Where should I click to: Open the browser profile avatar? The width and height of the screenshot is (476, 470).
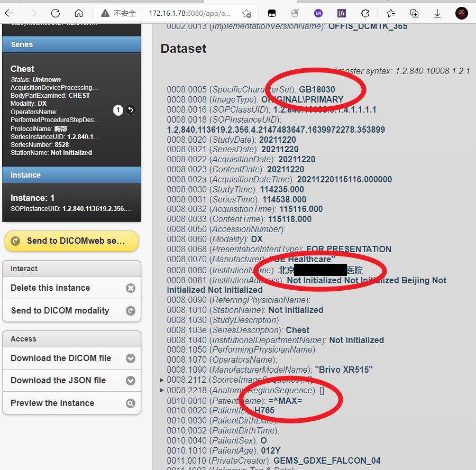pos(461,13)
